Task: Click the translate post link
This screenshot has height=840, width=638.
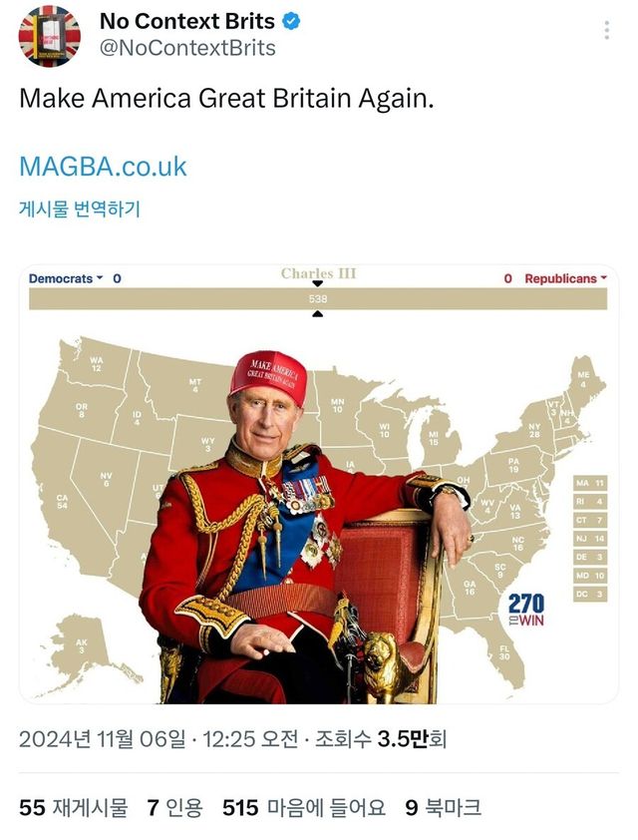Action: coord(80,209)
